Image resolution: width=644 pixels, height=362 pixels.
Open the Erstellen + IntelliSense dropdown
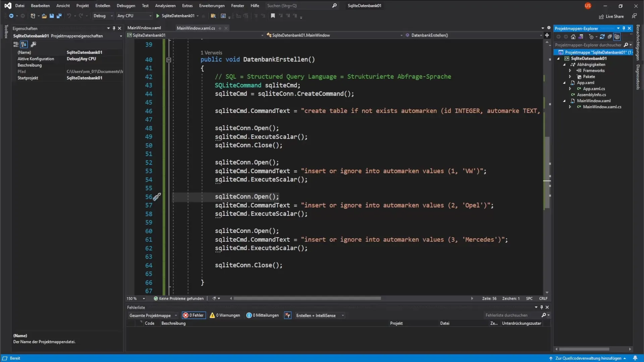pyautogui.click(x=320, y=315)
